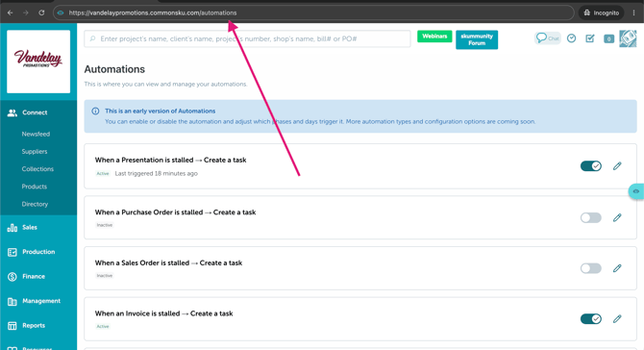The width and height of the screenshot is (644, 350).
Task: Click the search magnifier icon
Action: coord(93,38)
